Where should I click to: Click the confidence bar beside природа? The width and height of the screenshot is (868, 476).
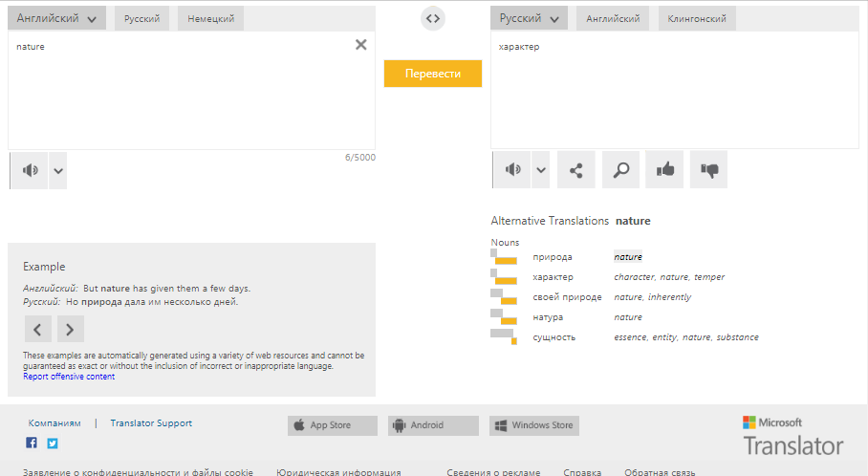pos(504,257)
